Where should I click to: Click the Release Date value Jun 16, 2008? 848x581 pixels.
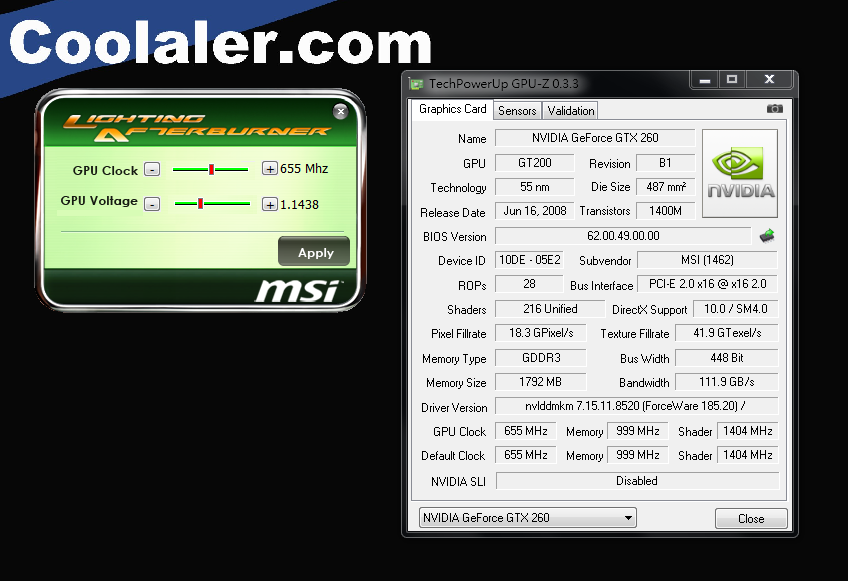[534, 211]
